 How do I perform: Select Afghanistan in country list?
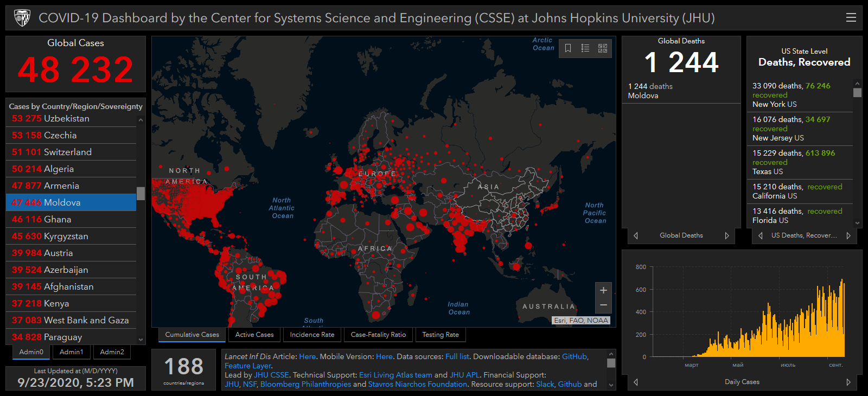pyautogui.click(x=71, y=286)
